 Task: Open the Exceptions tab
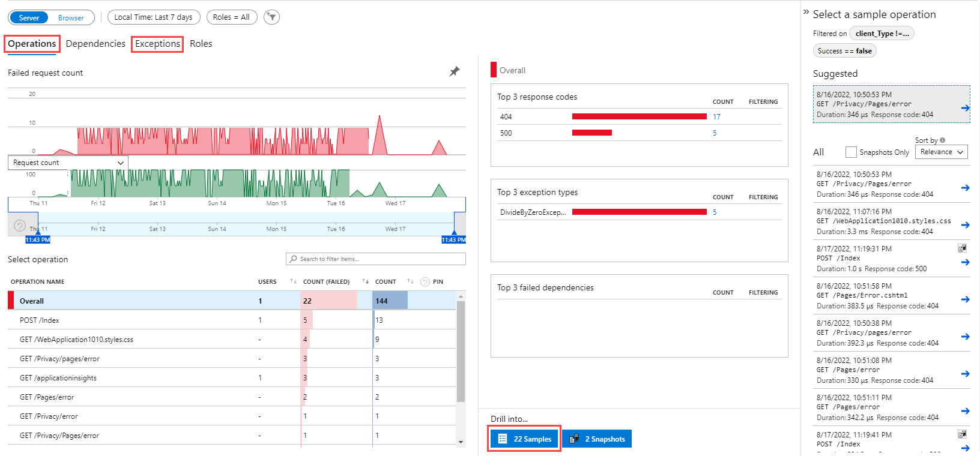(157, 44)
